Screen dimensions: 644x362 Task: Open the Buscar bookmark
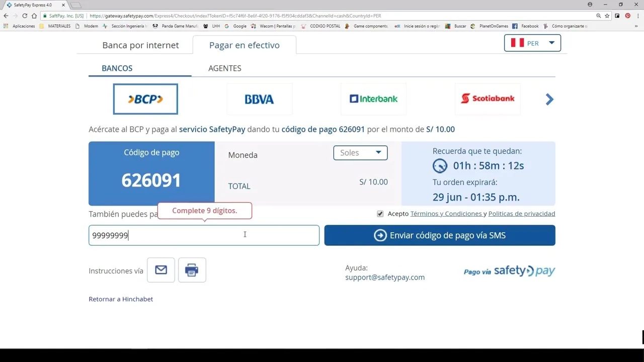[456, 26]
